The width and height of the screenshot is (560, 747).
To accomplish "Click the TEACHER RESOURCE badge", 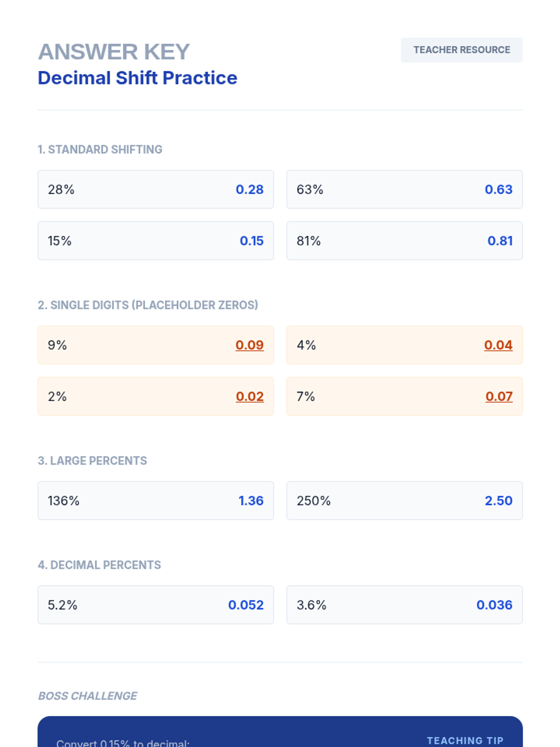I will point(461,50).
